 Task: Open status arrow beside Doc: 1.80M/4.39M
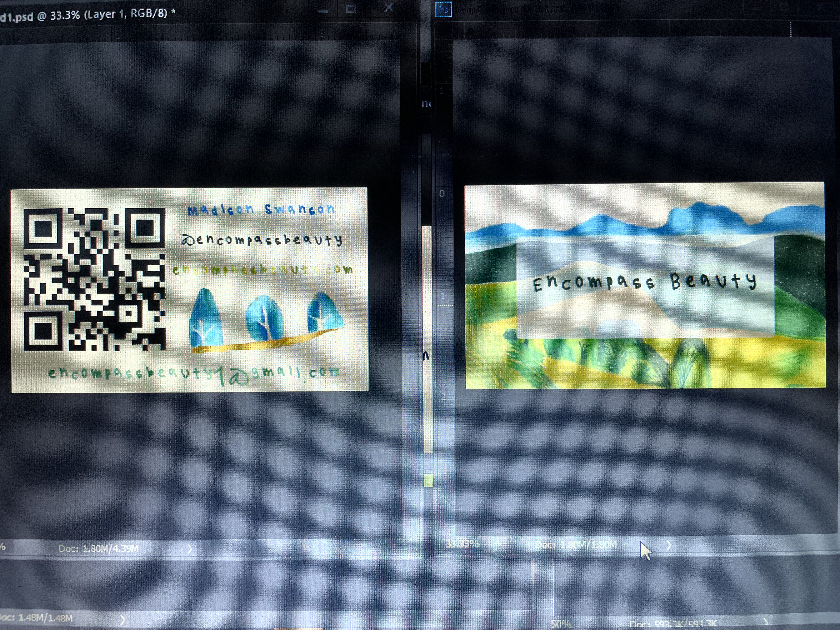pyautogui.click(x=190, y=548)
